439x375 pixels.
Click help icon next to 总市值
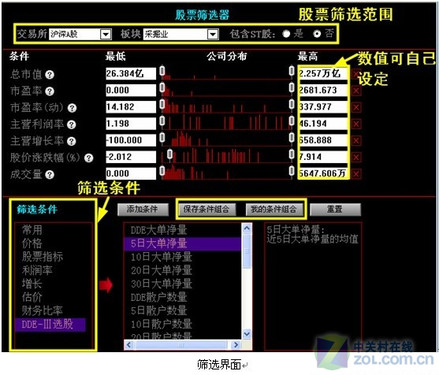[49, 75]
